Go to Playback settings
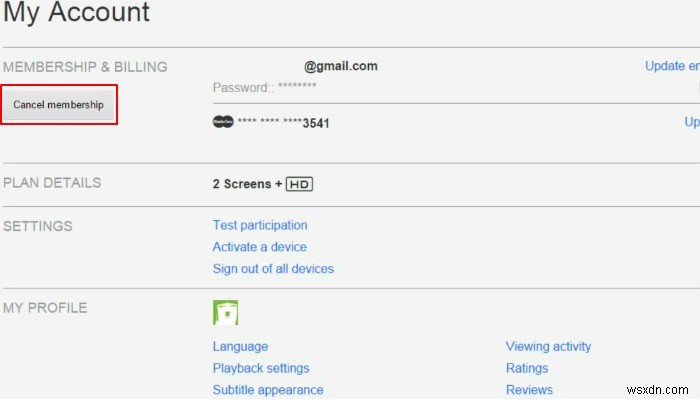Viewport: 700px width, 400px height. (261, 368)
